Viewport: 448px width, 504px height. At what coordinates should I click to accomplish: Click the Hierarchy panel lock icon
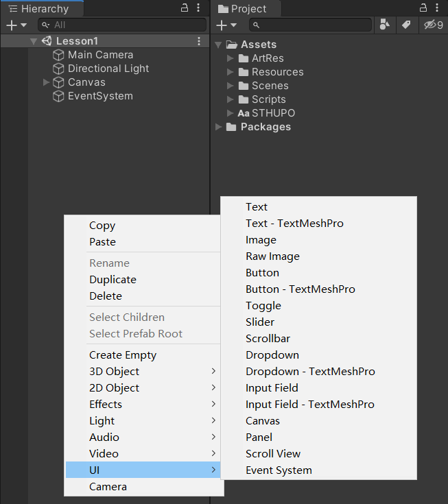(185, 8)
